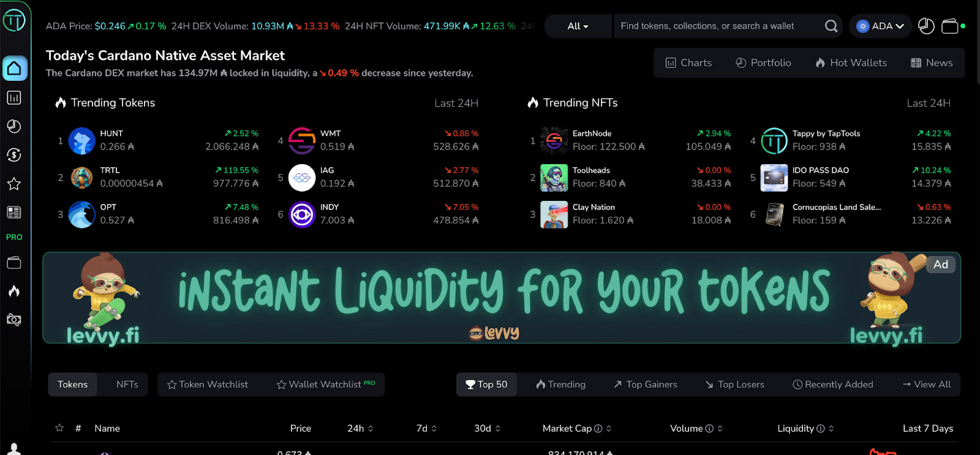
Task: Open the All filter dropdown
Action: click(578, 26)
